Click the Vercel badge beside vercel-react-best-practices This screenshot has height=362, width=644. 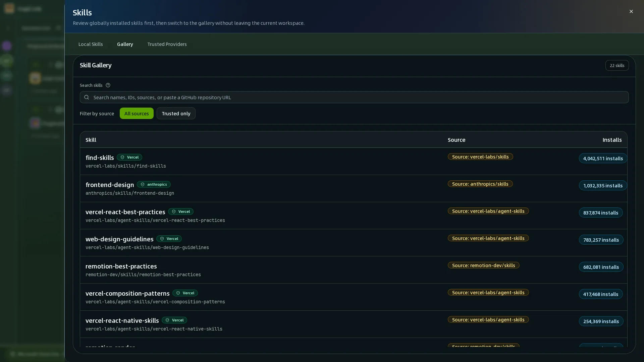181,212
